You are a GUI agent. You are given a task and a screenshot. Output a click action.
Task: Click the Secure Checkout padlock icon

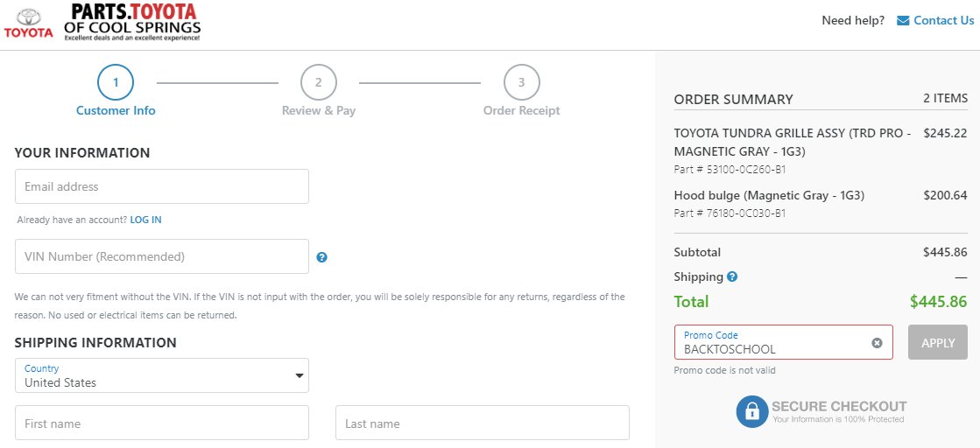click(752, 411)
